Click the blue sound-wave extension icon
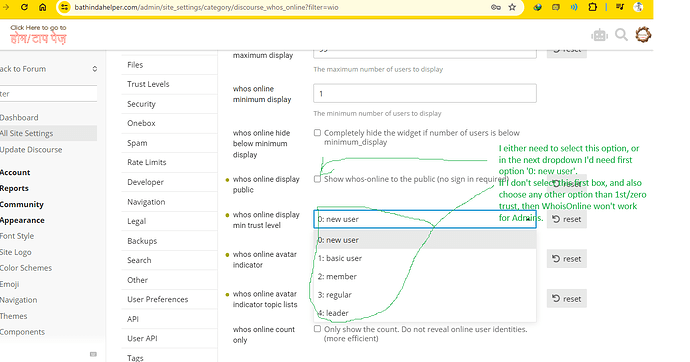690x362 pixels. click(574, 7)
